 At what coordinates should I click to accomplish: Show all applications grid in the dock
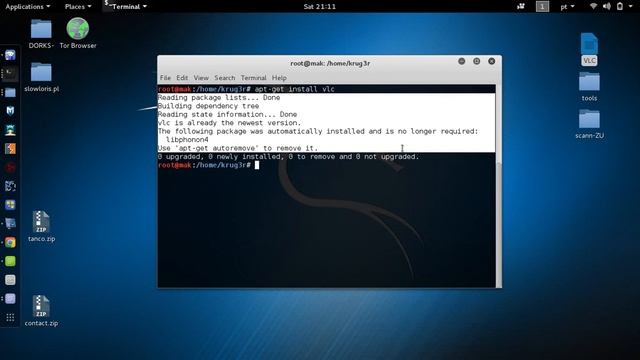coord(10,318)
